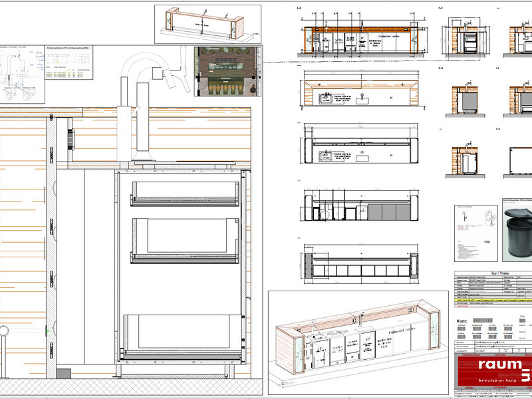Click the small 3D counter view at top
This screenshot has height=399, width=532.
click(207, 24)
